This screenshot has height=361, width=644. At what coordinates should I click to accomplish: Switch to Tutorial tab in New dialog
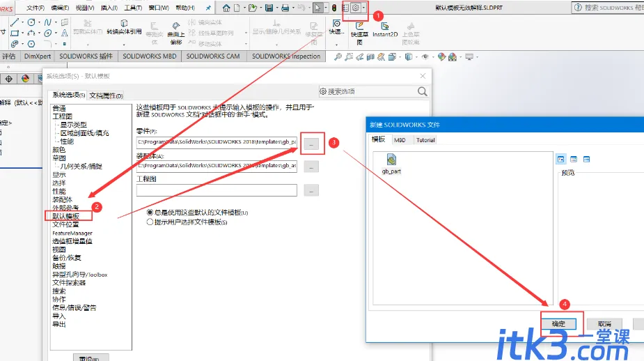pos(425,140)
